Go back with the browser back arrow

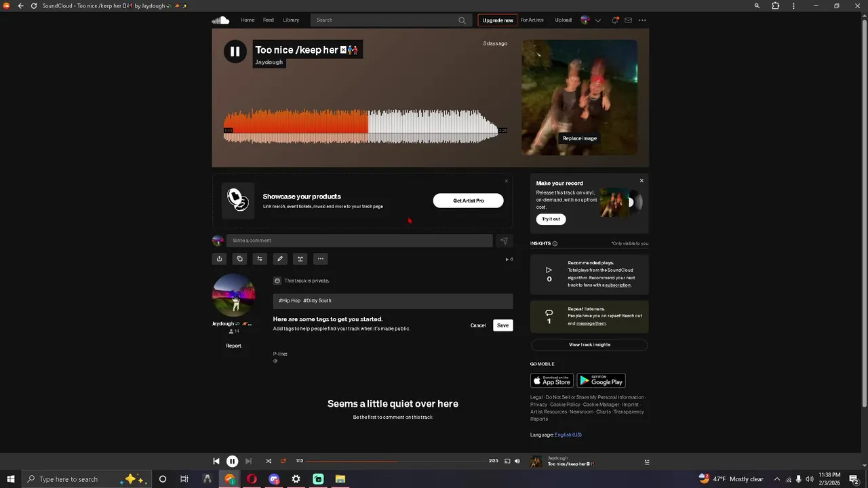pyautogui.click(x=20, y=6)
